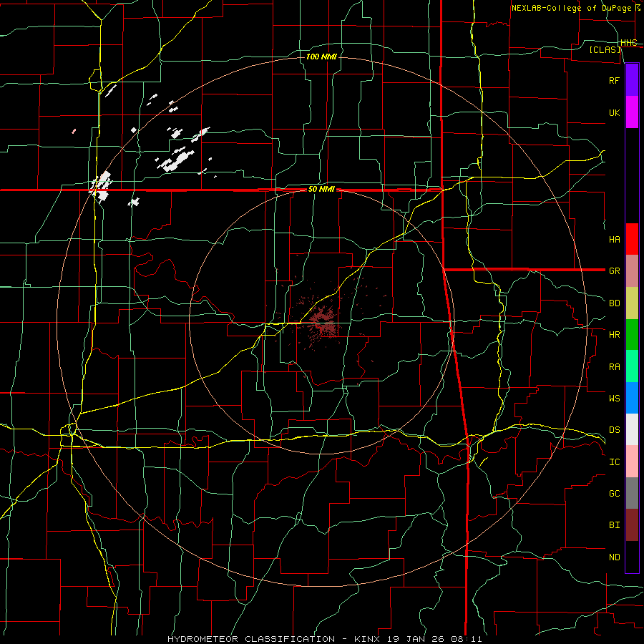Click the BI dark red legend swatch
This screenshot has width=644, height=644.
[x=632, y=525]
